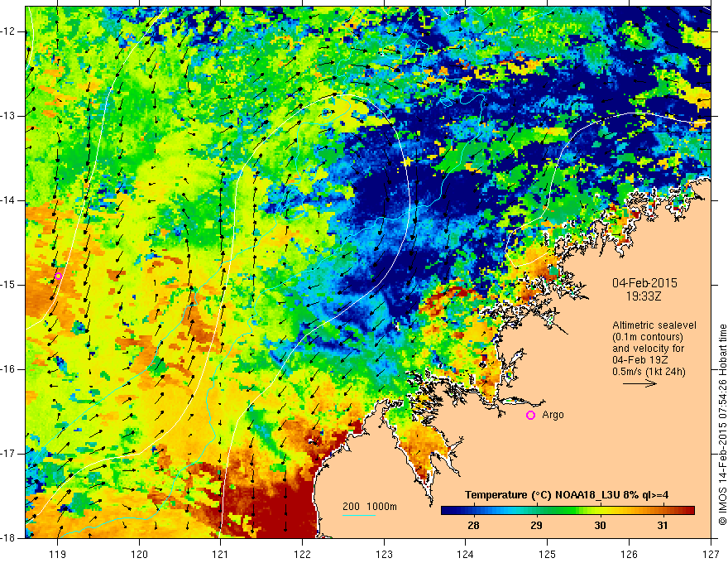Viewport: 728px width, 563px height.
Task: Click the 'Argo' legend label
Action: [553, 415]
